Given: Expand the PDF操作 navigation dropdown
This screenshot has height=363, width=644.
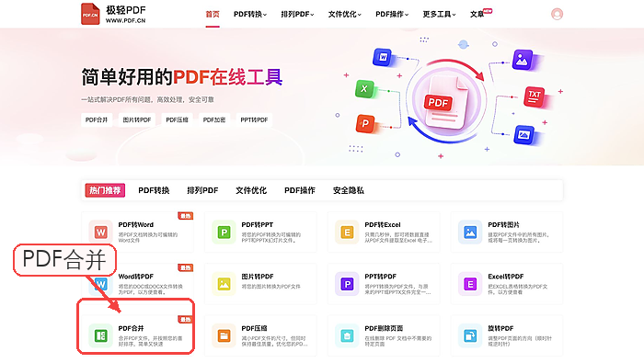Looking at the screenshot, I should tap(392, 15).
